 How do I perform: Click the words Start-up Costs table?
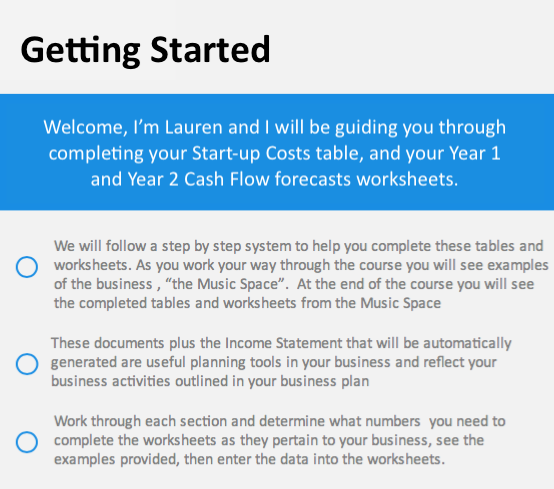(x=278, y=153)
